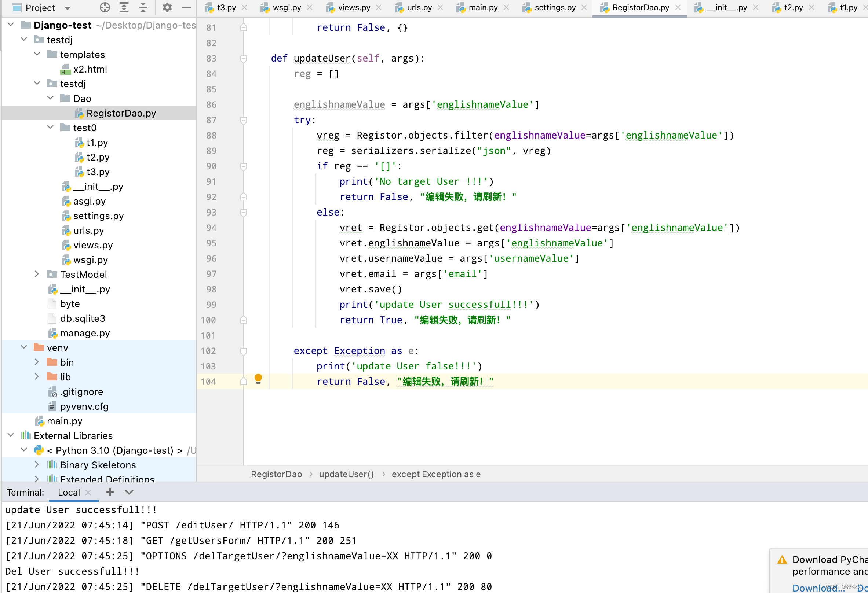The image size is (868, 593).
Task: Open the Project view dropdown
Action: point(67,8)
